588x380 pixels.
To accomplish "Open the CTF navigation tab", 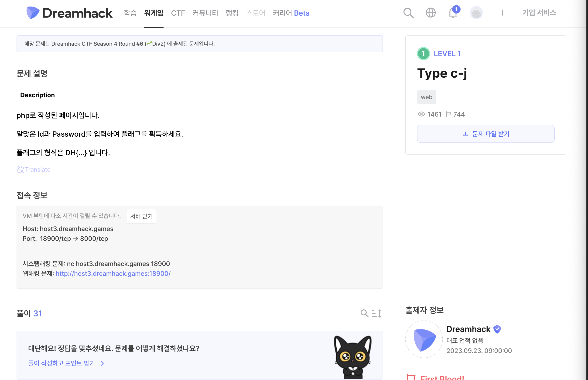I will click(178, 13).
